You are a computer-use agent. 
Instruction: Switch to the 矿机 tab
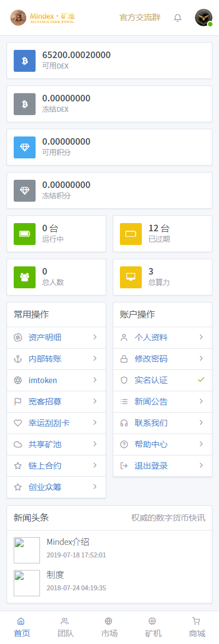153,627
